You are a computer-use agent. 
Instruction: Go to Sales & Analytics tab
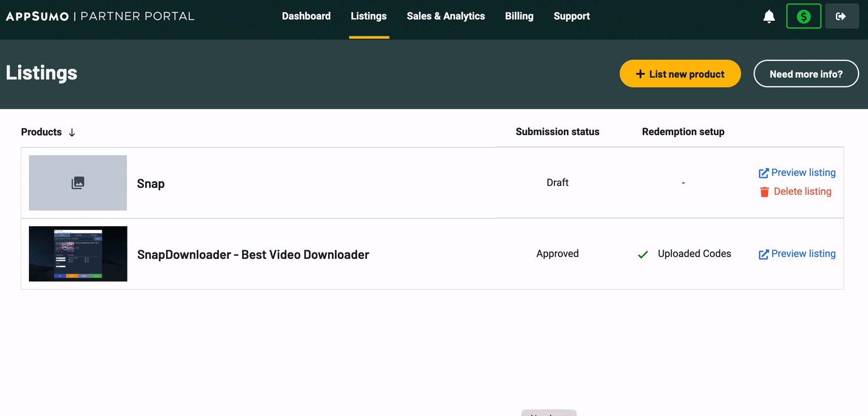[x=446, y=16]
